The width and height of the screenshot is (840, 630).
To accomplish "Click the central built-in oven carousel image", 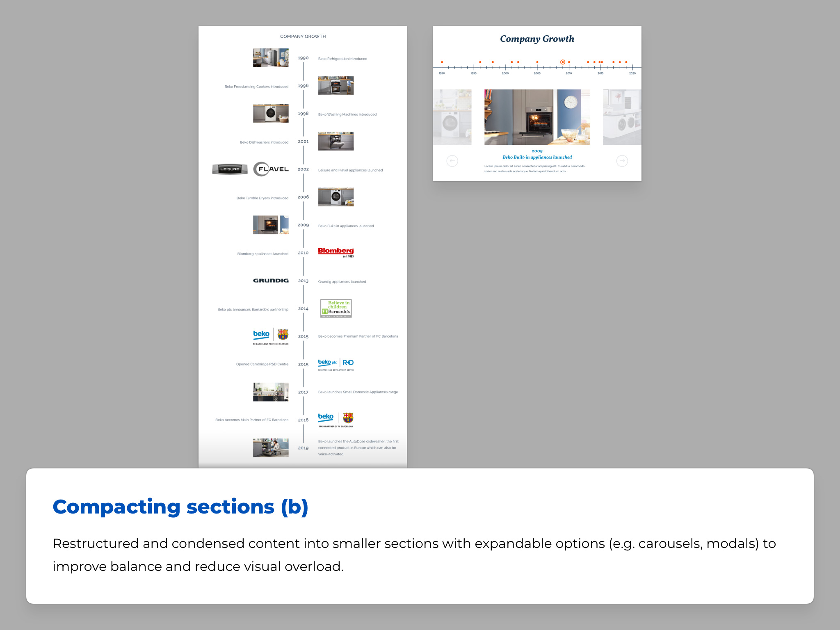I will coord(537,117).
